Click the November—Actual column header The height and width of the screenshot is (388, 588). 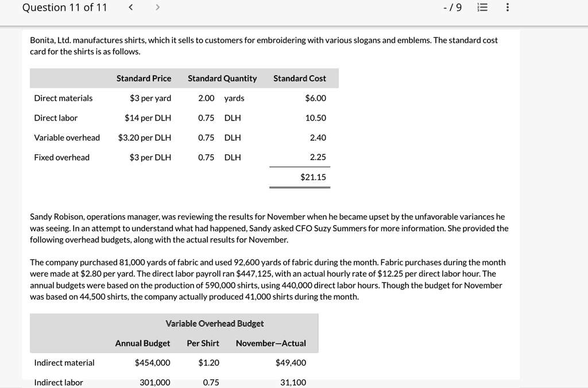click(270, 343)
